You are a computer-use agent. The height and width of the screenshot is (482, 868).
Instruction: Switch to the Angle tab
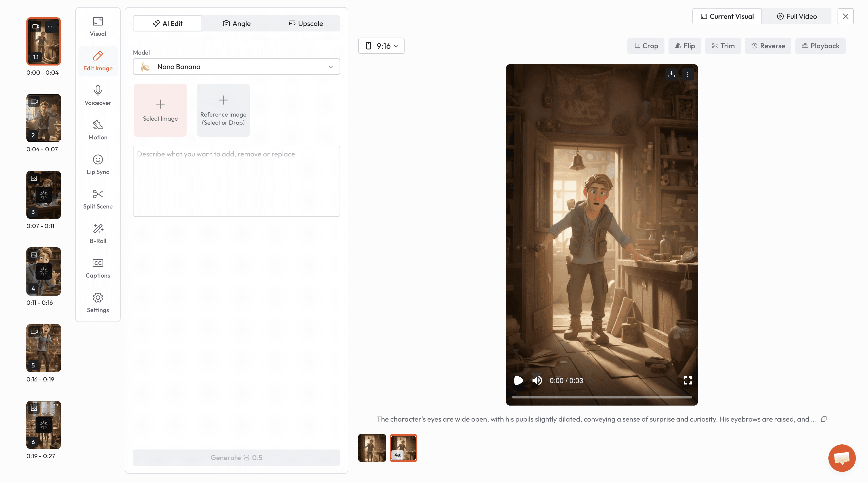click(237, 24)
